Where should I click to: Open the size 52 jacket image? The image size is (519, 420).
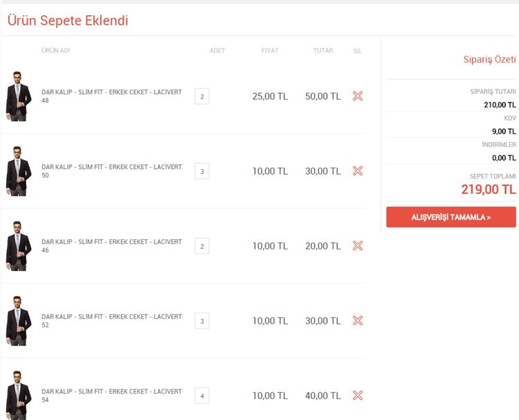tap(18, 321)
